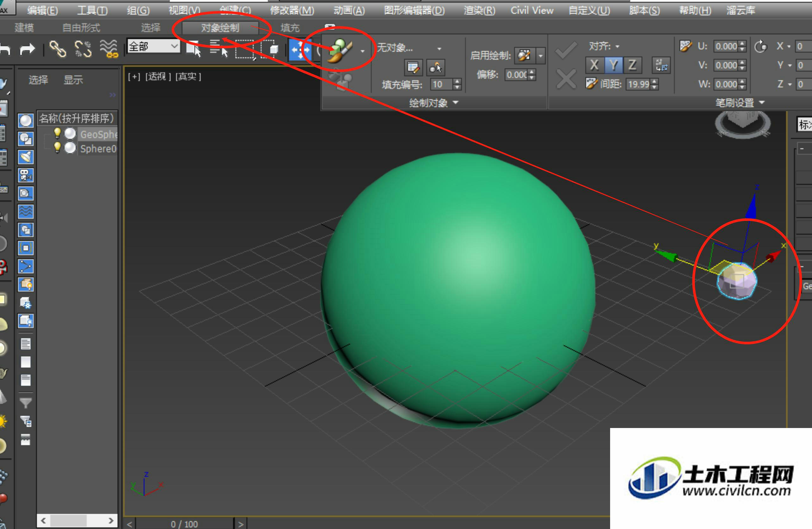Click the previous frame < arrow on timeline

pos(129,524)
